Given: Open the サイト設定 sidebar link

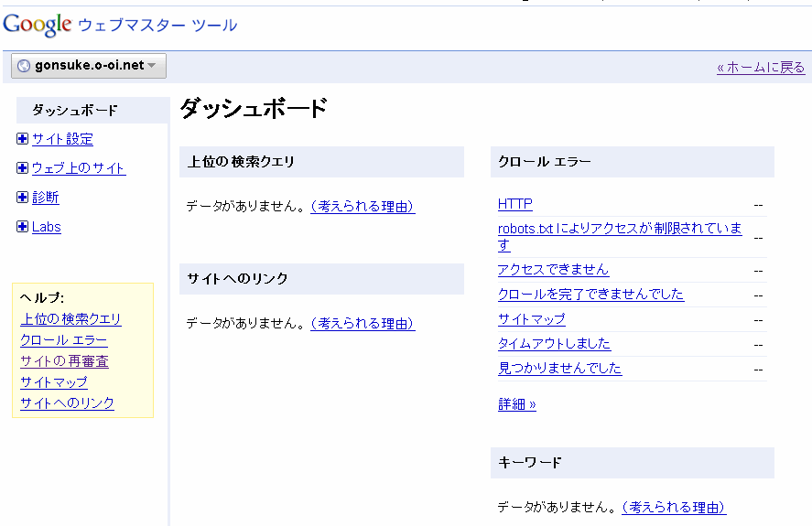Looking at the screenshot, I should [x=62, y=139].
